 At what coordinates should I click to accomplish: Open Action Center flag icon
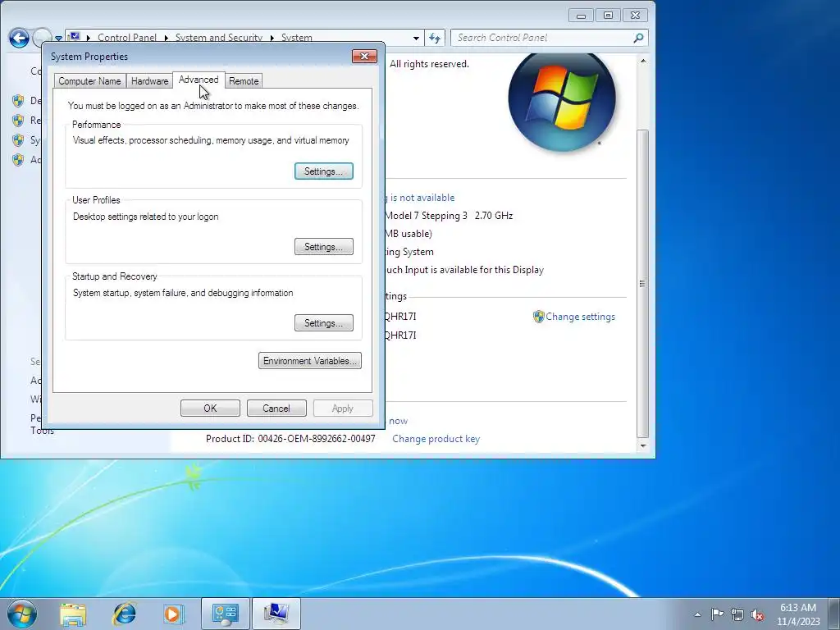(x=717, y=614)
